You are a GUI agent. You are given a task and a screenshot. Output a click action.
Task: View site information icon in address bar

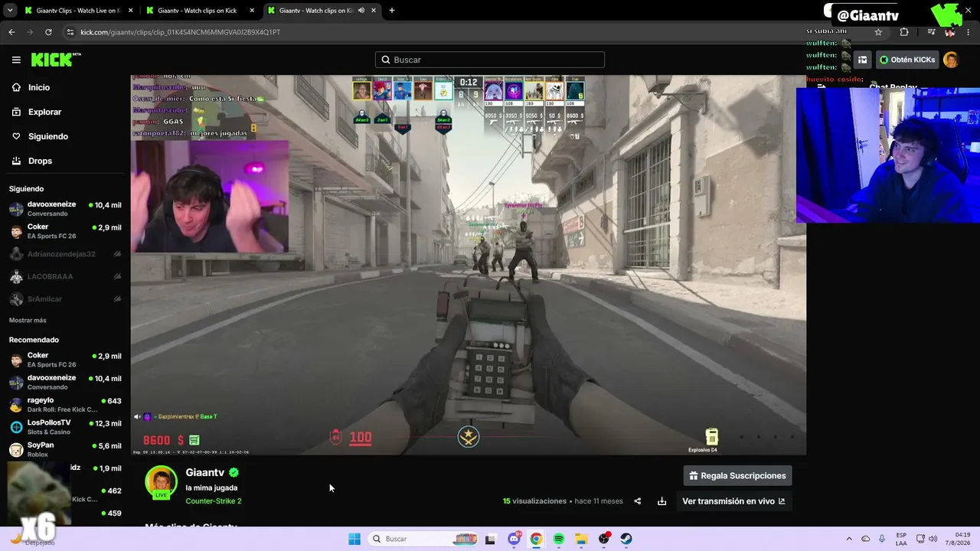(70, 32)
